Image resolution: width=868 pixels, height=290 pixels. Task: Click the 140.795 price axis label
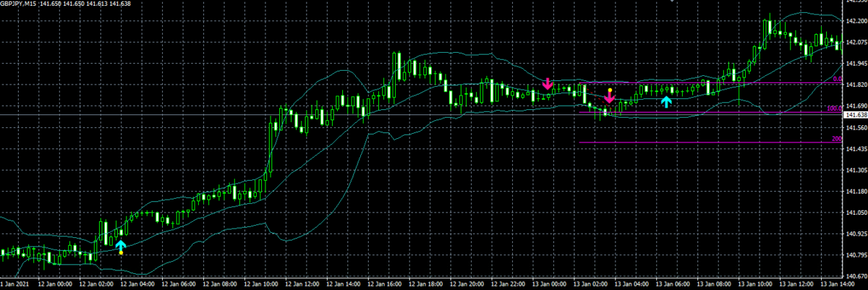click(856, 255)
